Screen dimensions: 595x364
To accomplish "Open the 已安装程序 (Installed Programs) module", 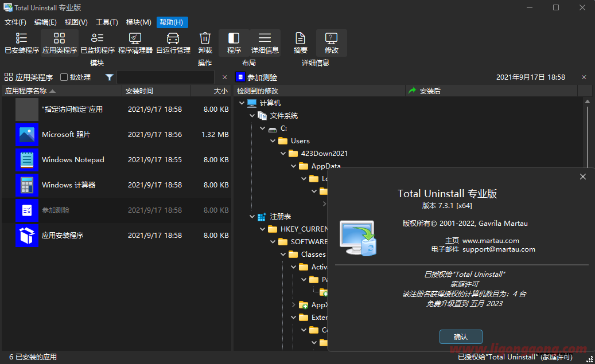I will click(x=21, y=43).
